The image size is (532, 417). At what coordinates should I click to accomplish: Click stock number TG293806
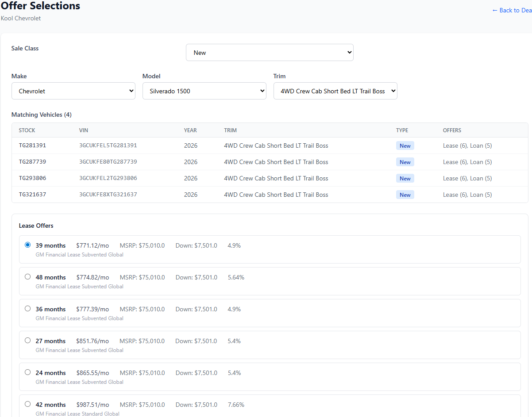32,178
